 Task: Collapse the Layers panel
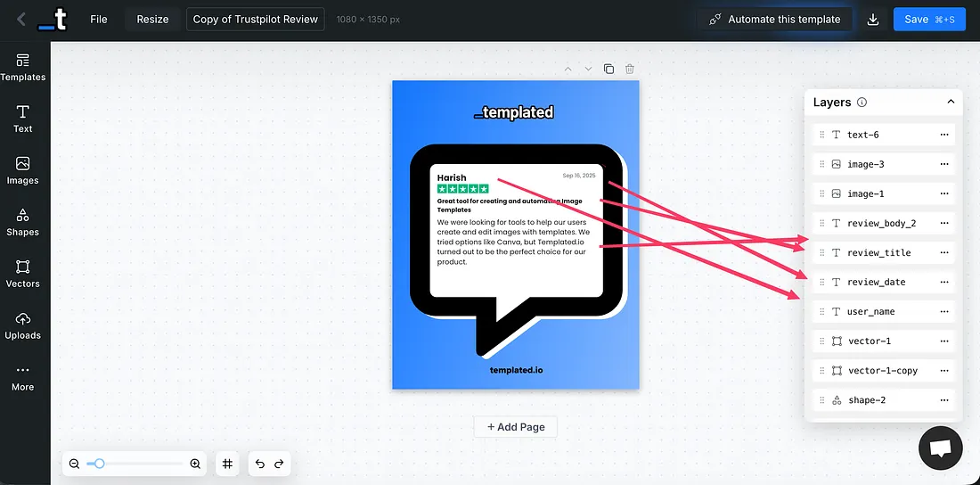click(951, 102)
